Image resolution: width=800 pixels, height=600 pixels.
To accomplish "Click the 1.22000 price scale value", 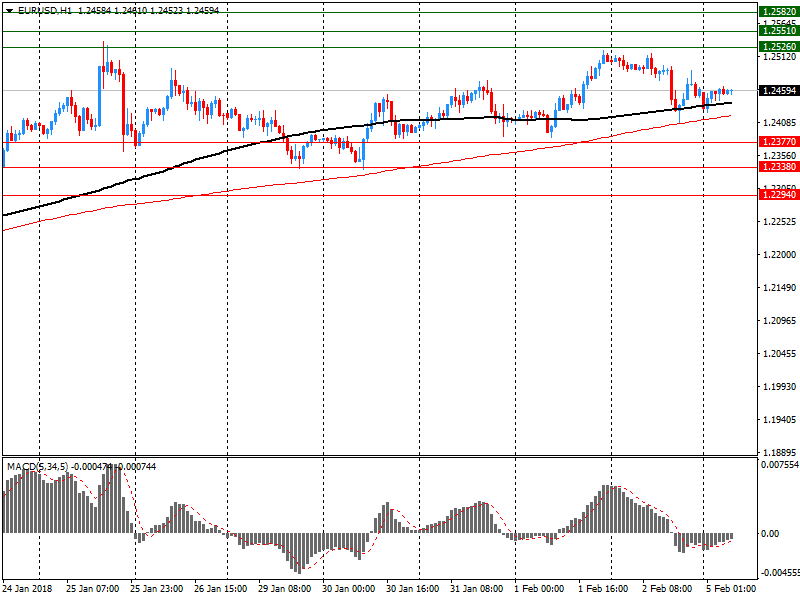I will tap(780, 255).
